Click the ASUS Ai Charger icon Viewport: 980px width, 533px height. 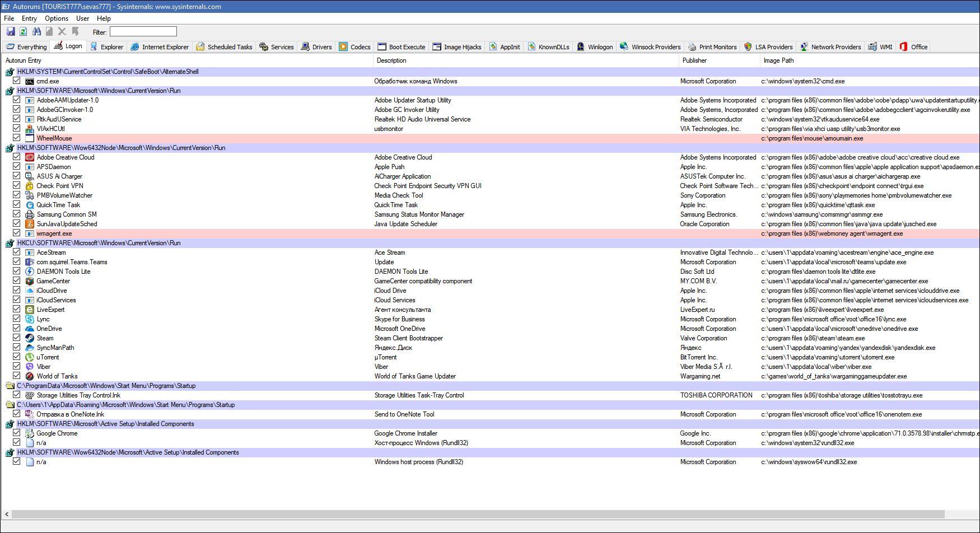(30, 176)
